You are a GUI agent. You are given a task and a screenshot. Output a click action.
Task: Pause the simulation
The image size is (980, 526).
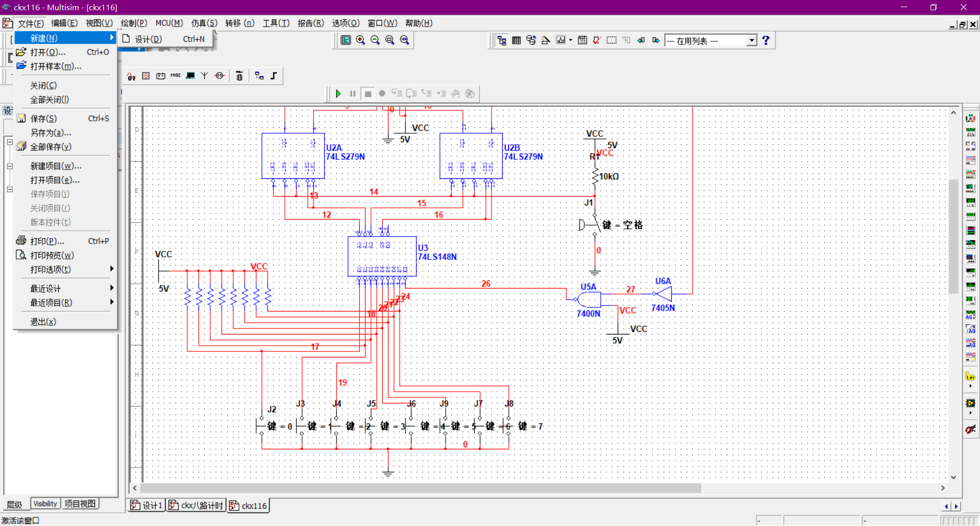click(353, 93)
